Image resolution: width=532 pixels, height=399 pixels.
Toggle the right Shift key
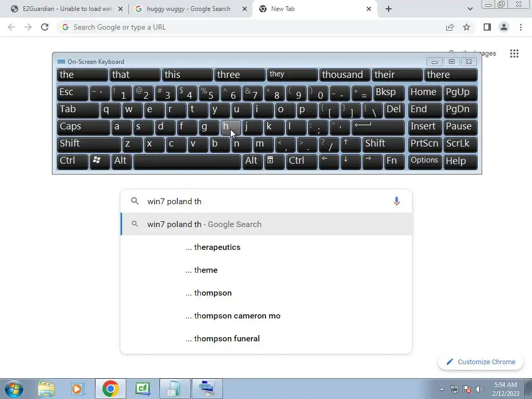coord(384,144)
